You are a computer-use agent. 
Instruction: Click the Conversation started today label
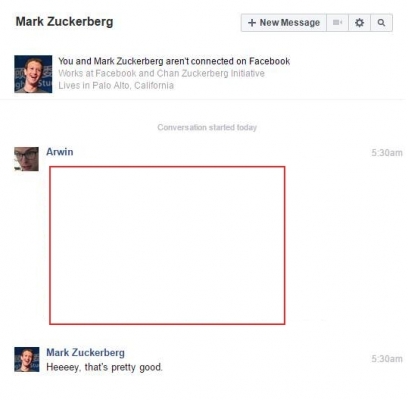[207, 127]
